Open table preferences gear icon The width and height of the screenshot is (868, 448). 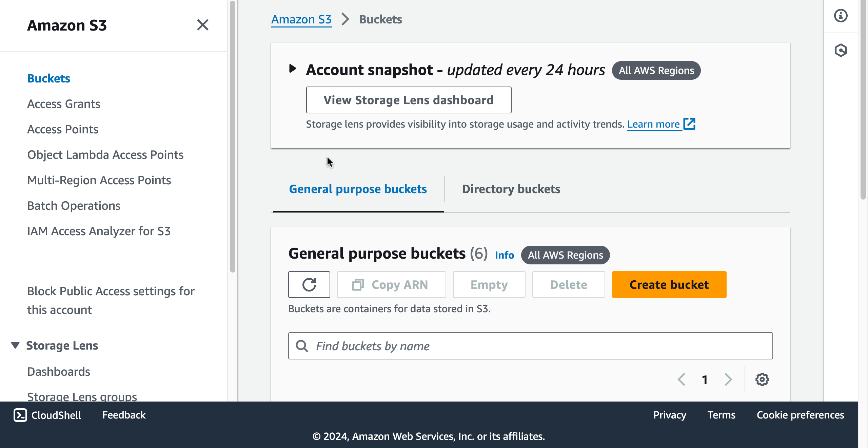click(762, 379)
